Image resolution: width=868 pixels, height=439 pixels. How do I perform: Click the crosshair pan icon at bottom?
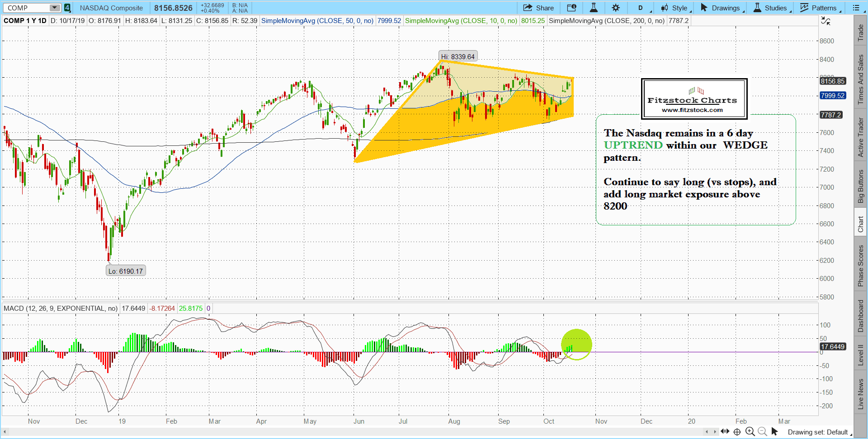[x=737, y=432]
